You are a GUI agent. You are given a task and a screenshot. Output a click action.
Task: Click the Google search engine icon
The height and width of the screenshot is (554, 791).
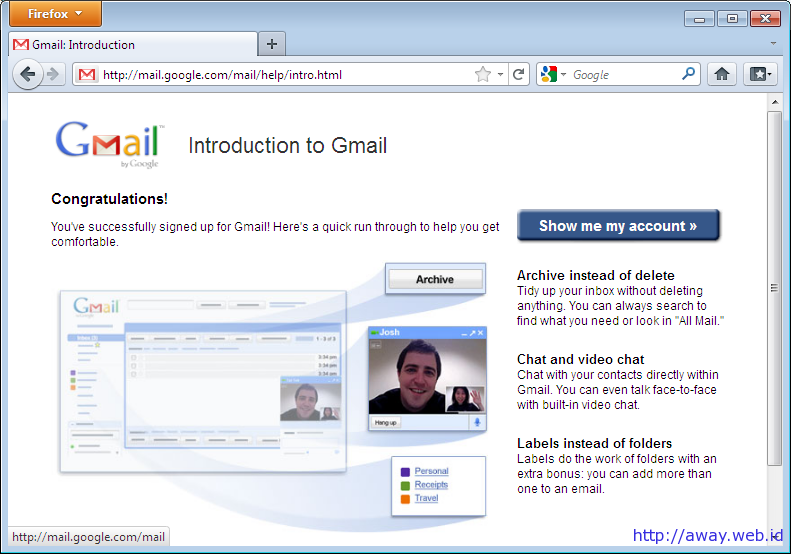pos(548,75)
